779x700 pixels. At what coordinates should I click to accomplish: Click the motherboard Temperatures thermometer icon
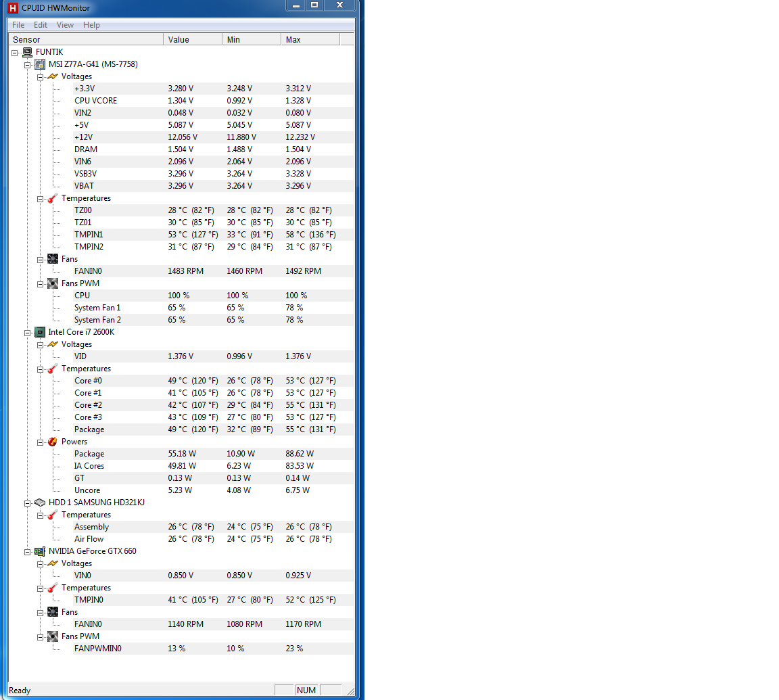53,198
